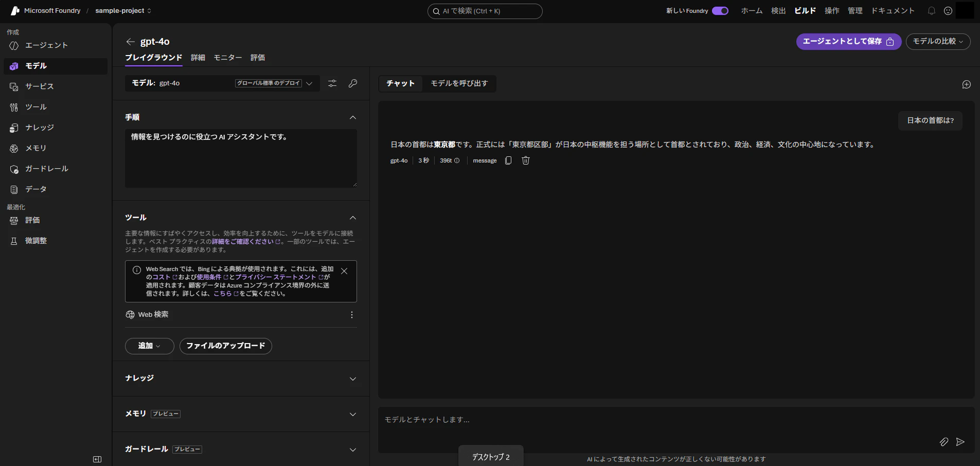
Task: Collapse the 手順 section
Action: [x=353, y=118]
